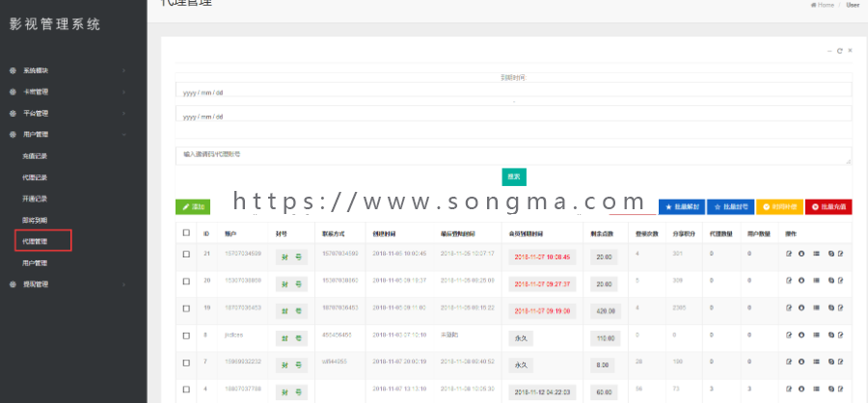Open 充值记录 in the sidebar

click(x=35, y=156)
